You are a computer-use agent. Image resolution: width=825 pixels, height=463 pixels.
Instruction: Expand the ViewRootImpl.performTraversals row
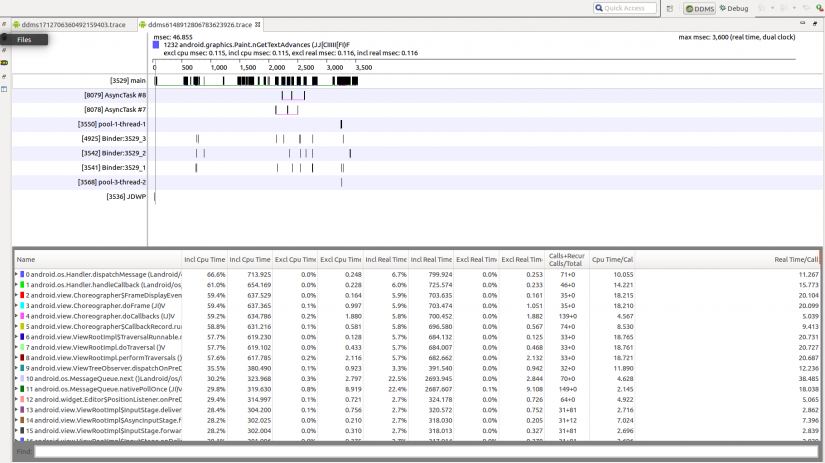[x=16, y=357]
